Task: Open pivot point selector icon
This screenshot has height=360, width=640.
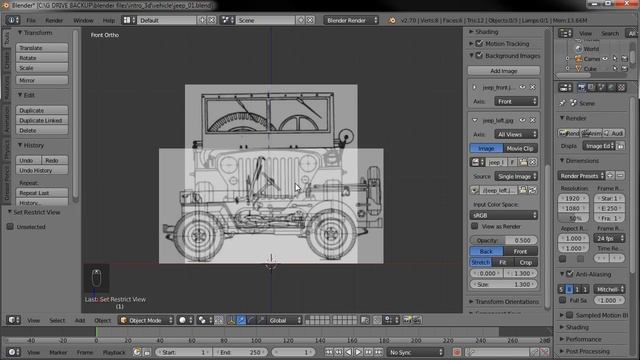Action: tap(204, 320)
